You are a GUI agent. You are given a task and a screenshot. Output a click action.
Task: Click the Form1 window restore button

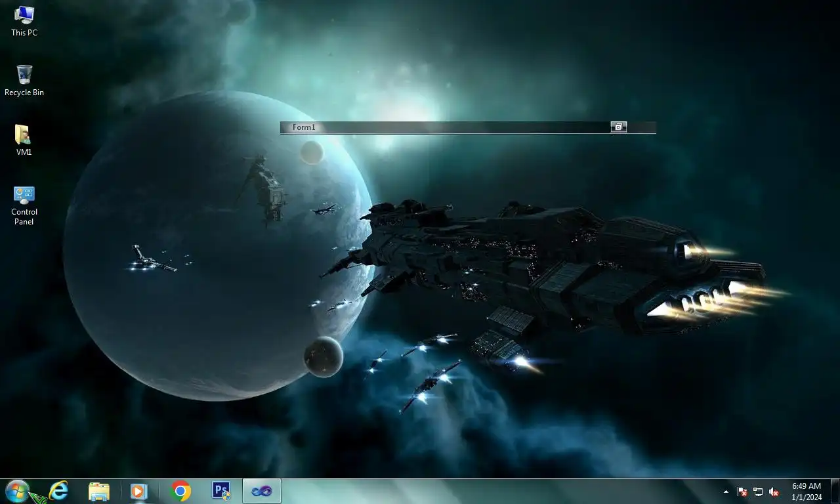click(619, 127)
